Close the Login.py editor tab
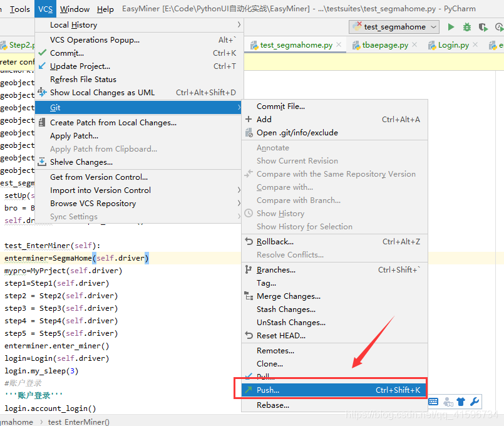This screenshot has height=426, width=504. (x=475, y=44)
